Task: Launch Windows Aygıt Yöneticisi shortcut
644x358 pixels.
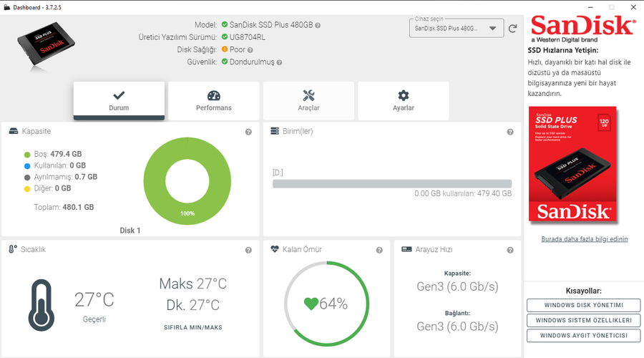Action: [584, 335]
